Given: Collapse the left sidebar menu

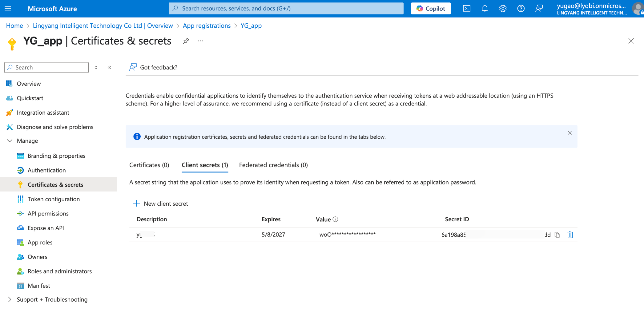Looking at the screenshot, I should point(110,67).
